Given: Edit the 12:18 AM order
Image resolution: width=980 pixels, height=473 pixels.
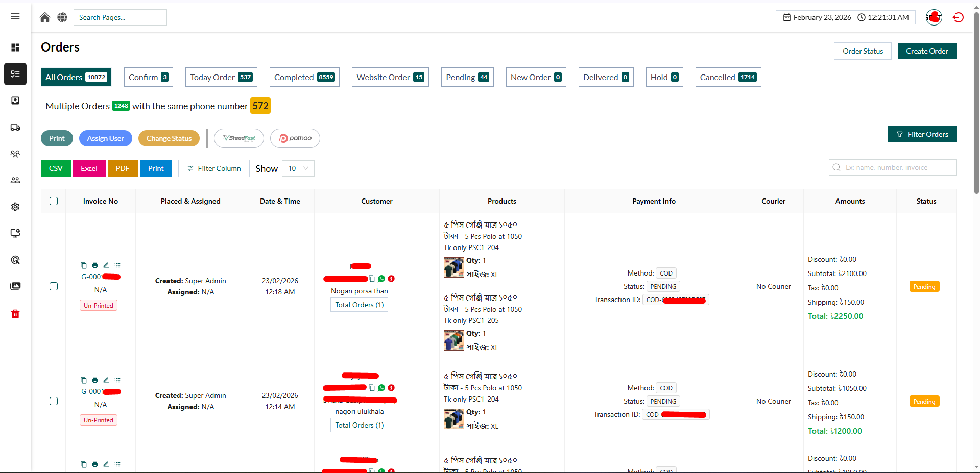Looking at the screenshot, I should [106, 265].
